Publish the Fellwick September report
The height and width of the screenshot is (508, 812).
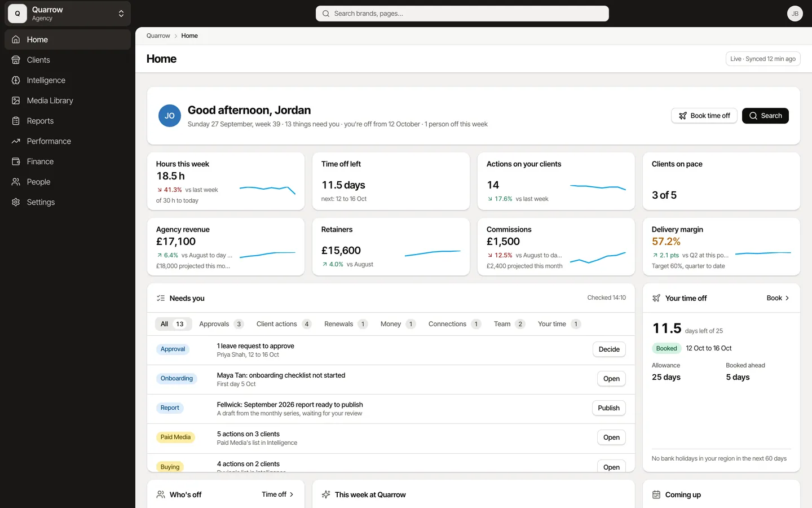coord(609,408)
